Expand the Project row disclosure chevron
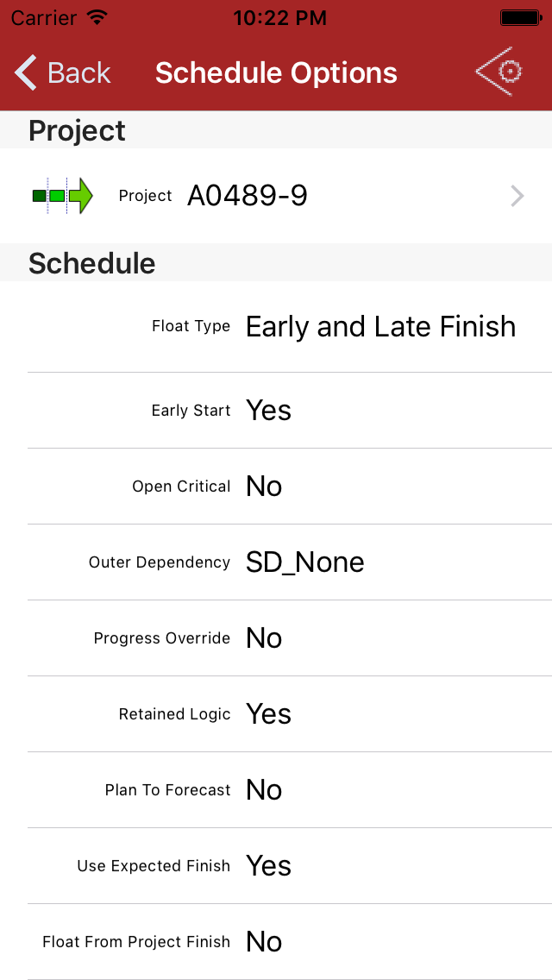 coord(517,196)
